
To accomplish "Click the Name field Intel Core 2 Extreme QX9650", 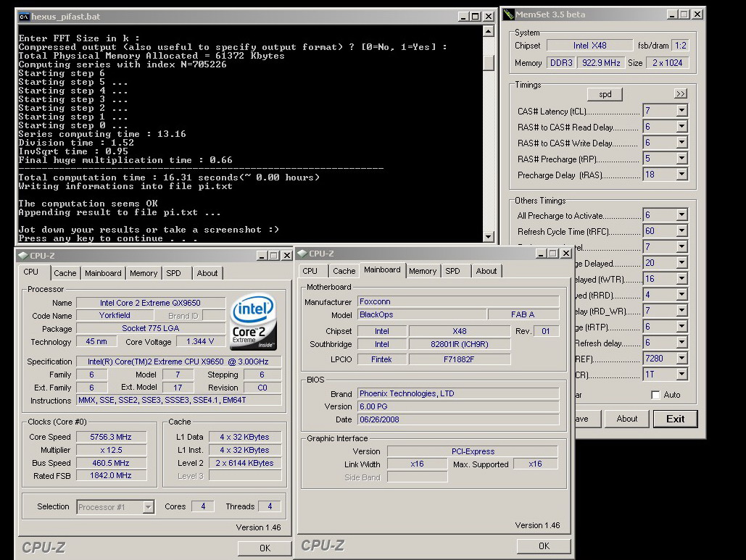I will point(150,303).
